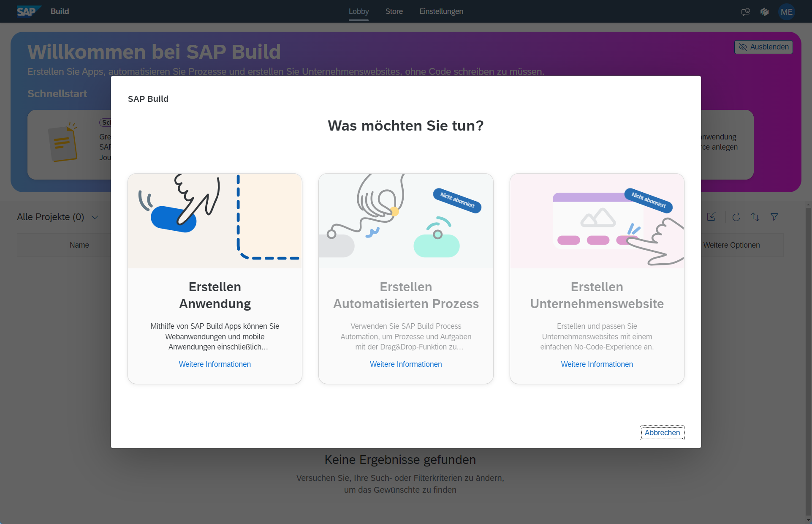The image size is (812, 524).
Task: Open the ME user avatar menu
Action: (x=786, y=11)
